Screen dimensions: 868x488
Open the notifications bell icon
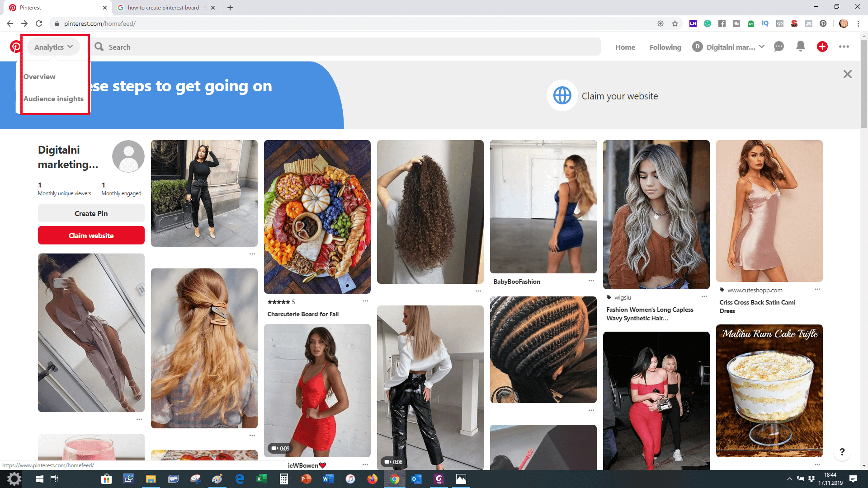(x=800, y=47)
